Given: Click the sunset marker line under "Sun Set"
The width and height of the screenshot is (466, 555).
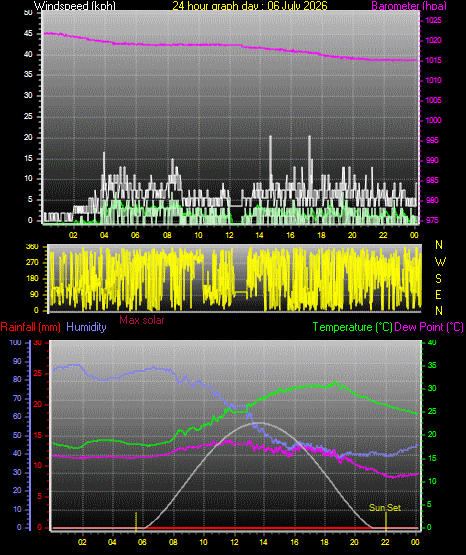Looking at the screenshot, I should (x=386, y=522).
